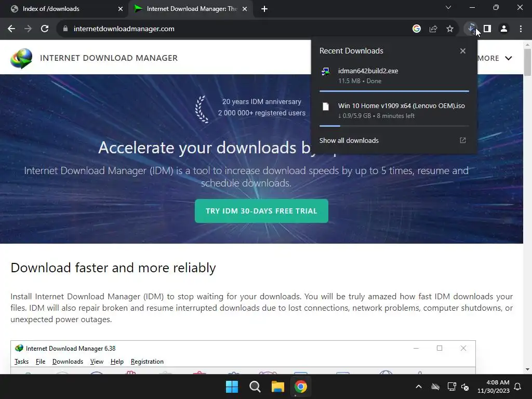
Task: Open downloads page via external link icon
Action: click(x=462, y=140)
